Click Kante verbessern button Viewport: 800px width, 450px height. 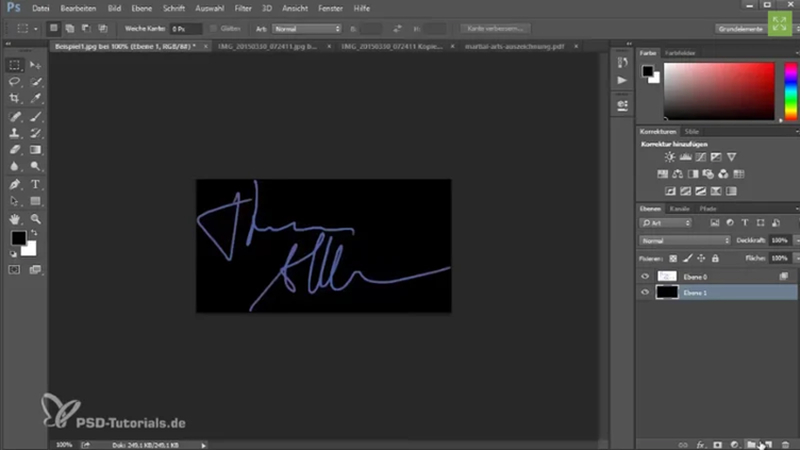click(495, 29)
